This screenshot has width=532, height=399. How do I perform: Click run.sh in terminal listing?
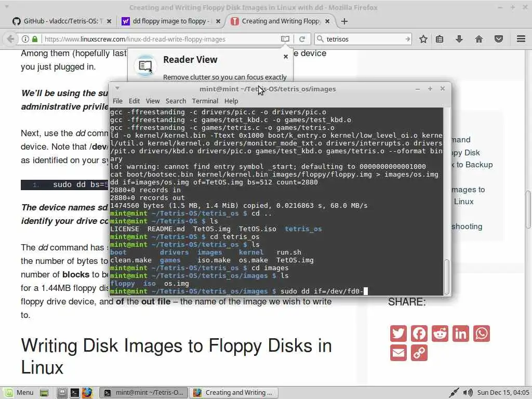pos(289,252)
